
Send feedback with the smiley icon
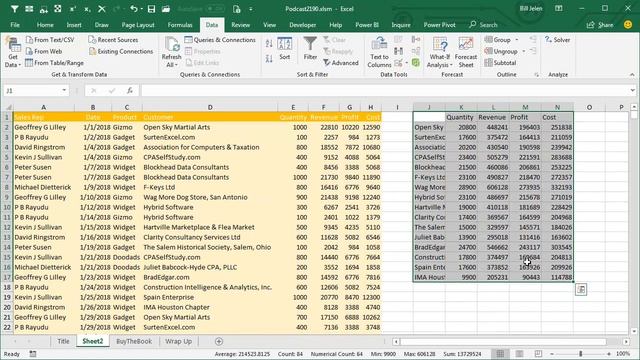pos(628,24)
